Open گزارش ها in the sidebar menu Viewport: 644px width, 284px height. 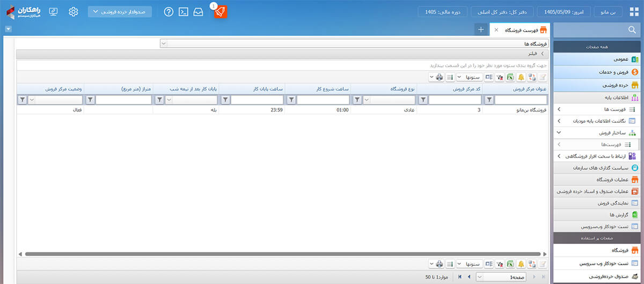pyautogui.click(x=596, y=214)
